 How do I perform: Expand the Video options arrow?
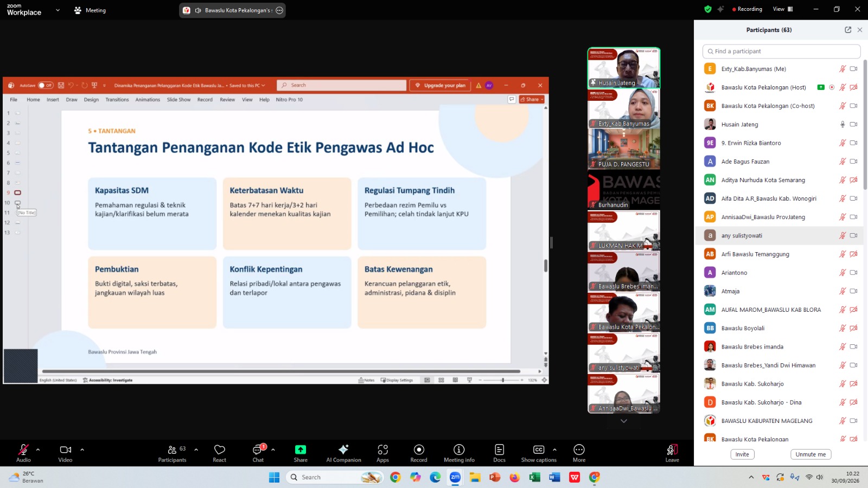click(82, 450)
